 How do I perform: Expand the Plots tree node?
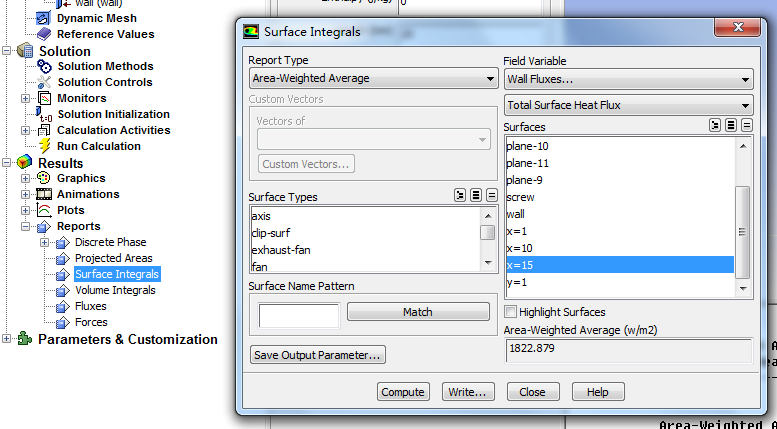click(x=25, y=210)
